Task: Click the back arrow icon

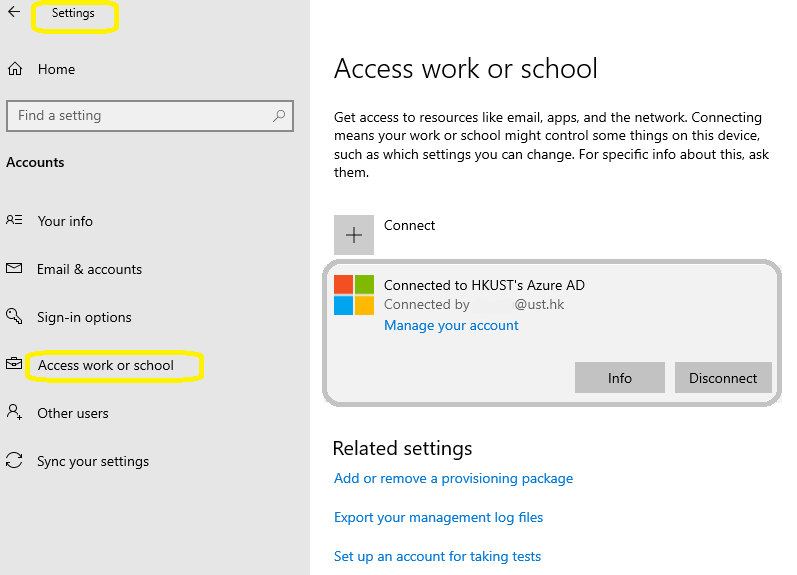Action: coord(14,12)
